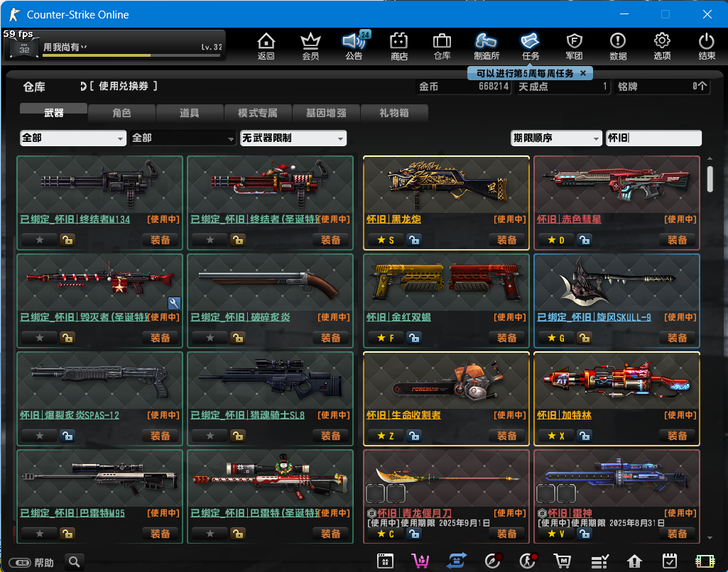The image size is (728, 572).
Task: Open the 期限顺序 sort dropdown
Action: pyautogui.click(x=555, y=138)
